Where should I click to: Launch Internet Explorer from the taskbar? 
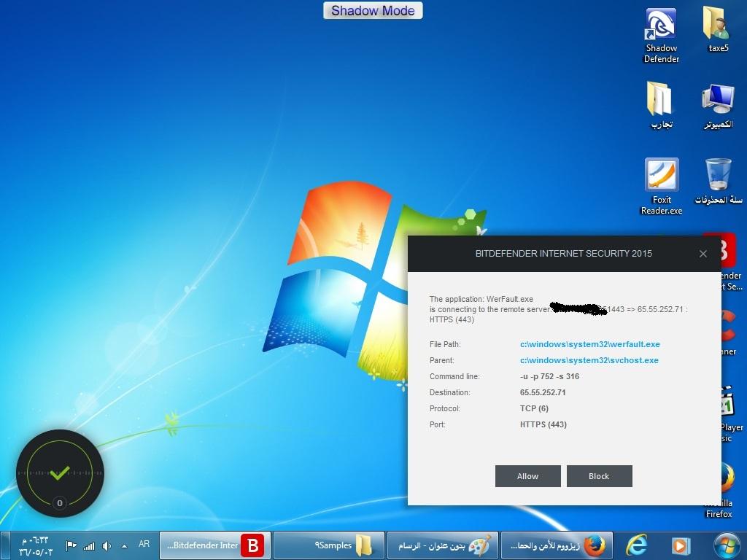(x=637, y=545)
